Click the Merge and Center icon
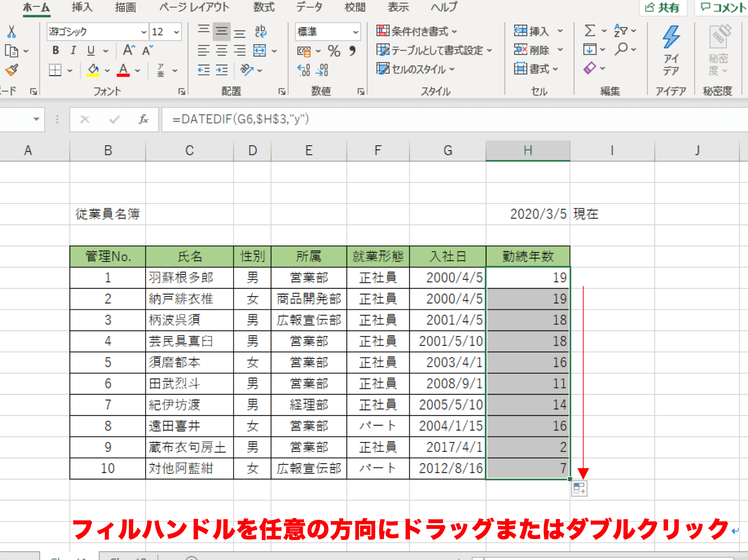 click(260, 51)
